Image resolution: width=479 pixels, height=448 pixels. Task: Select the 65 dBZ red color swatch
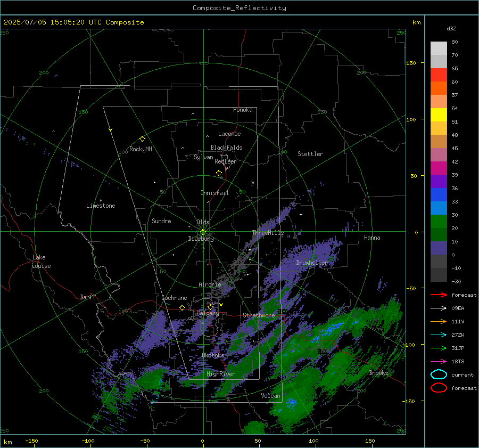[x=439, y=75]
